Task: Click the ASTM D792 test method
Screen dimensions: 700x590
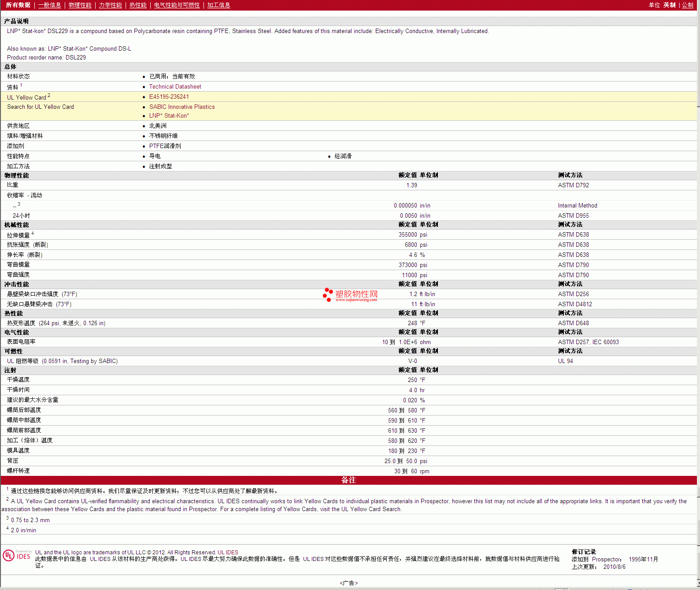Action: click(573, 186)
